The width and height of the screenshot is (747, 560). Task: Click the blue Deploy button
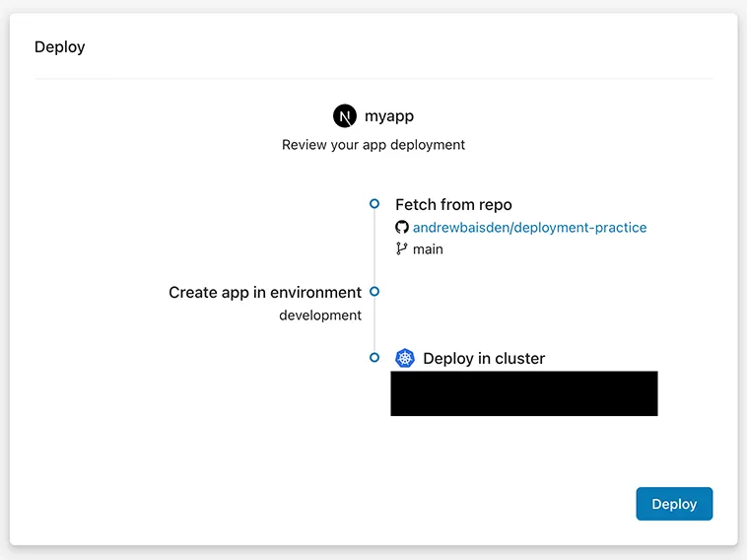[674, 504]
